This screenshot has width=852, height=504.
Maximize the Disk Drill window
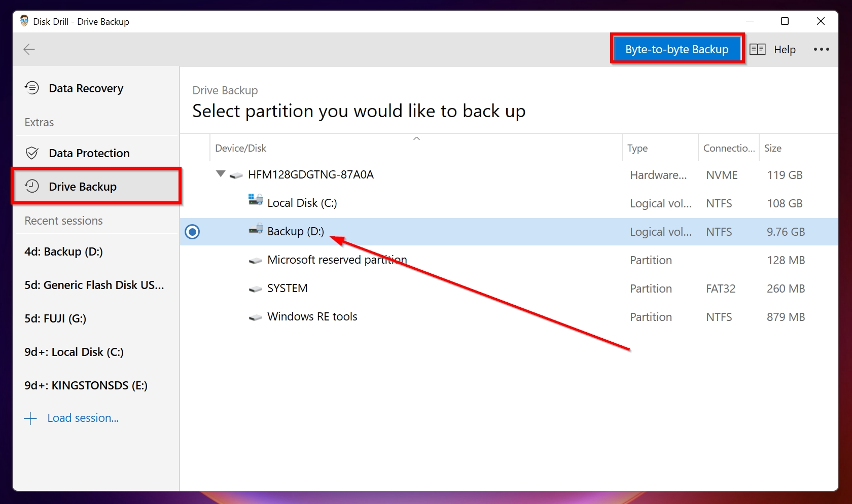pos(785,21)
